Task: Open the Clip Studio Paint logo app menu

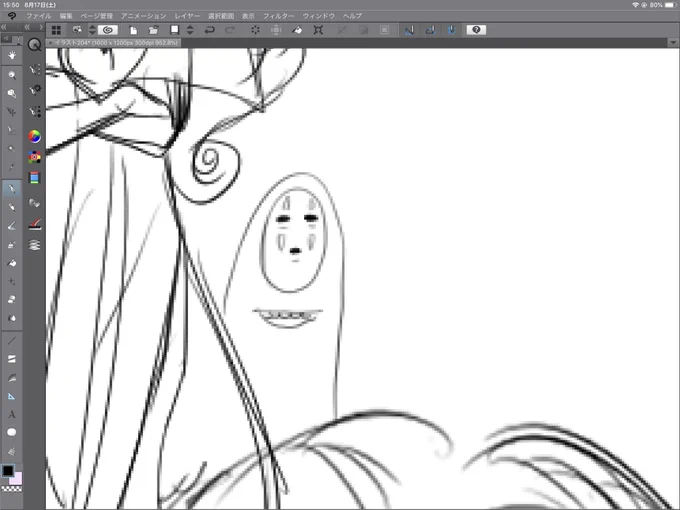Action: (12, 16)
